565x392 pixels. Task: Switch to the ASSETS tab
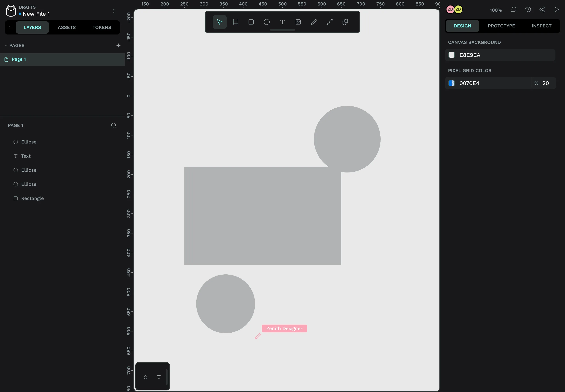(x=67, y=27)
